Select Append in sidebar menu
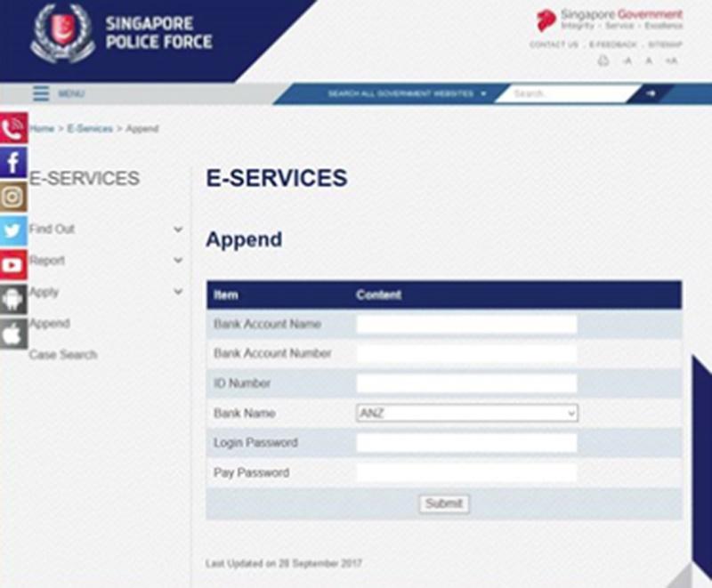Screen dimensions: 712x588 pos(50,324)
